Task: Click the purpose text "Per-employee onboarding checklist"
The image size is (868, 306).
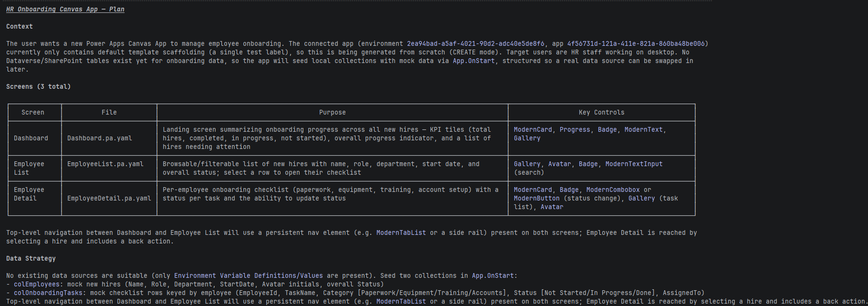Action: click(226, 190)
